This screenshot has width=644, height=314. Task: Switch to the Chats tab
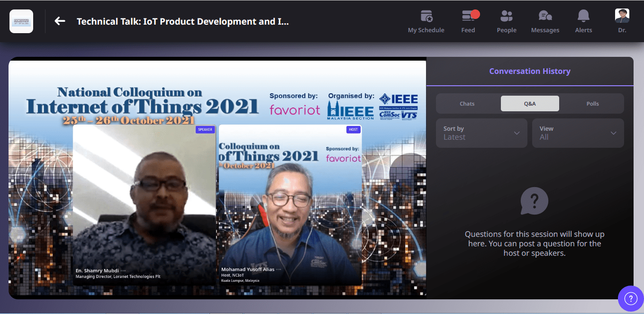[x=467, y=104]
